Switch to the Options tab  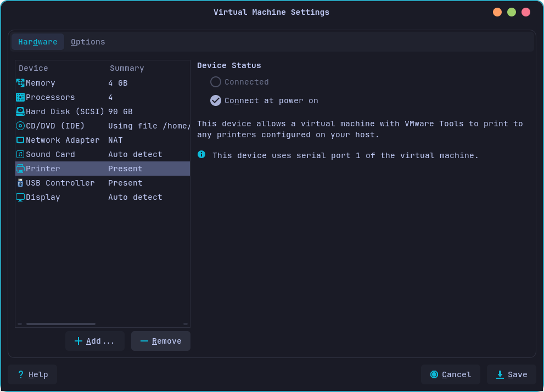[x=88, y=42]
